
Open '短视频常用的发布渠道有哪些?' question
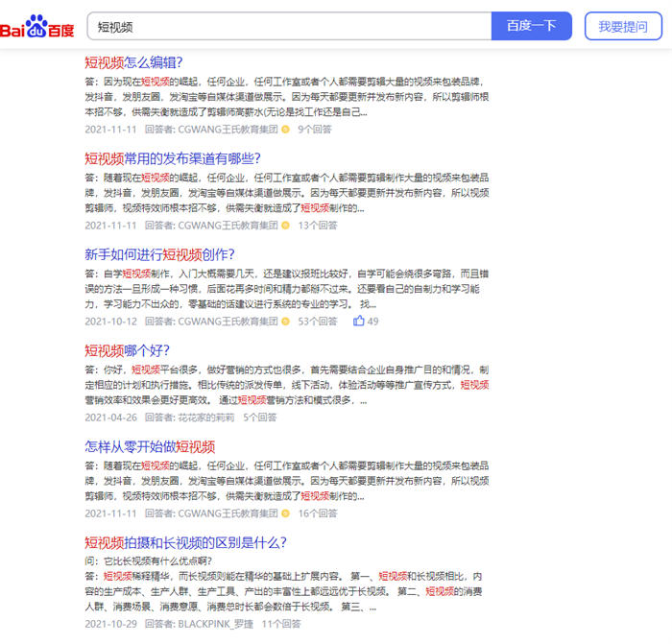coord(172,158)
